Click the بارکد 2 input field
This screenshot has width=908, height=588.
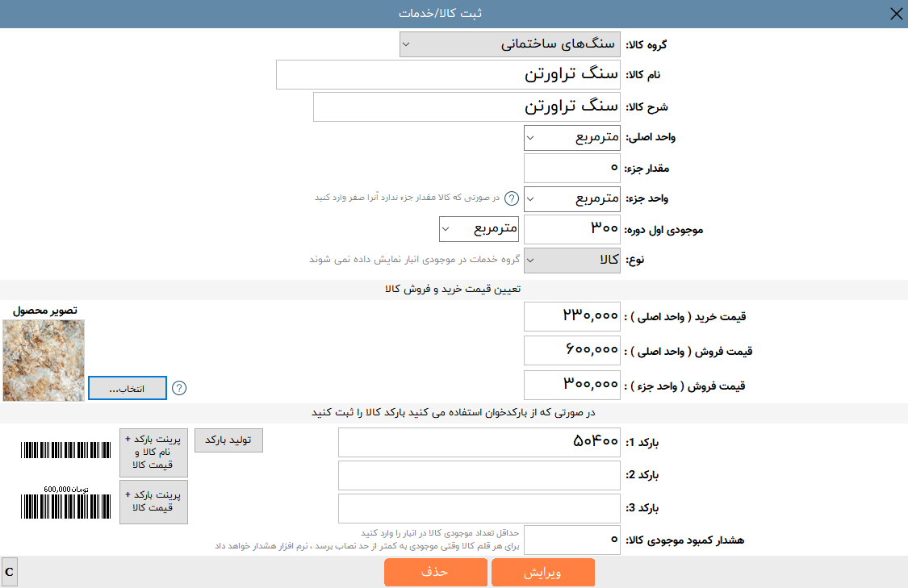(479, 476)
